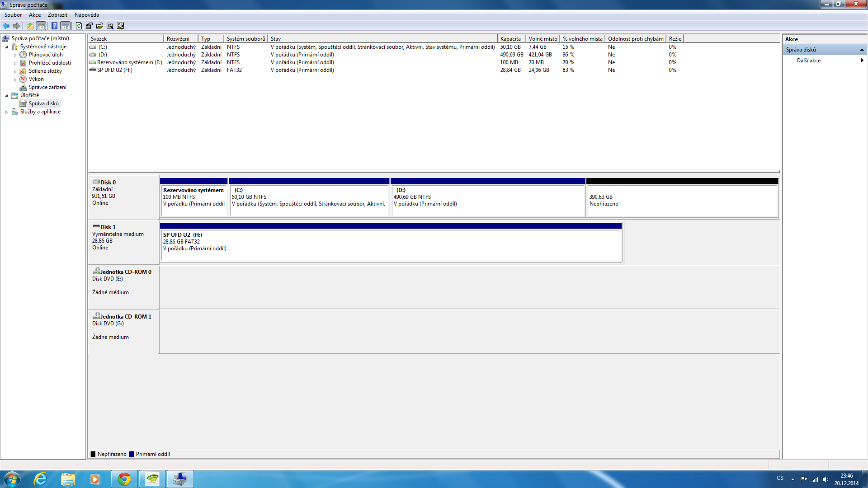
Task: Click the Up one level folder icon
Action: point(30,26)
